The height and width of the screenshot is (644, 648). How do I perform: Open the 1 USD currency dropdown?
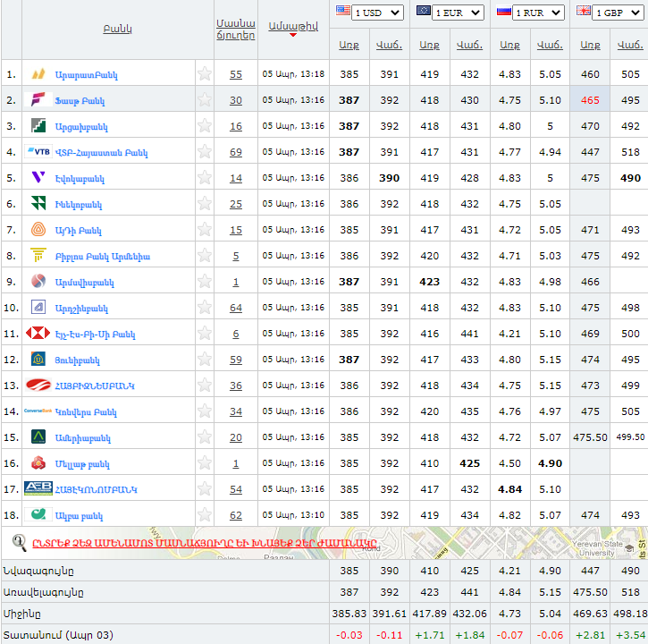(378, 13)
